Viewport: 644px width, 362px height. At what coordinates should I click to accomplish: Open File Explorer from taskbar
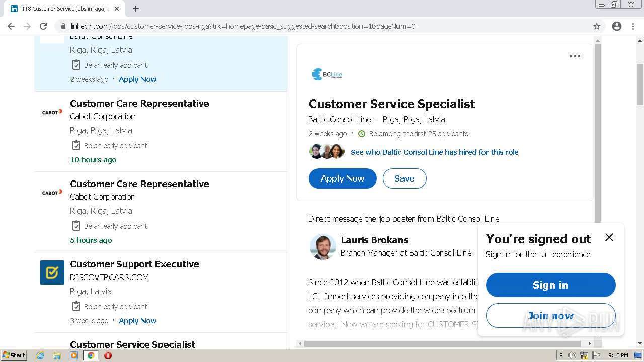pyautogui.click(x=57, y=355)
